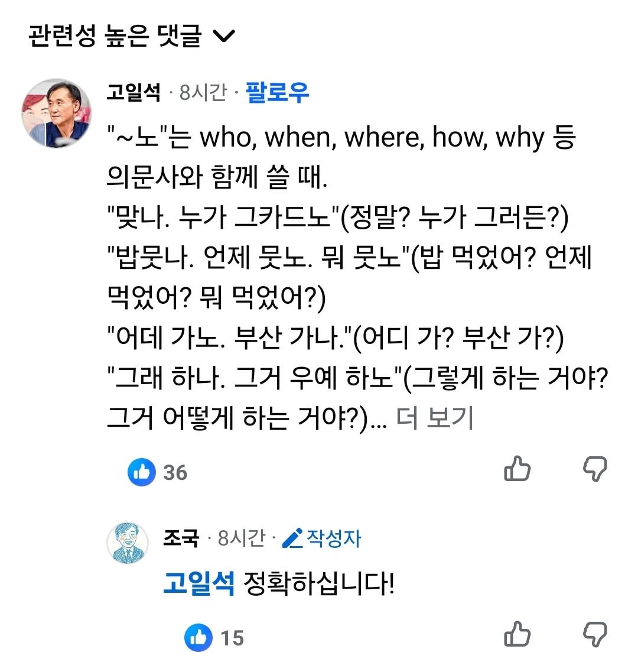The width and height of the screenshot is (638, 672).
Task: Open the reaction count 15
Action: [x=232, y=638]
